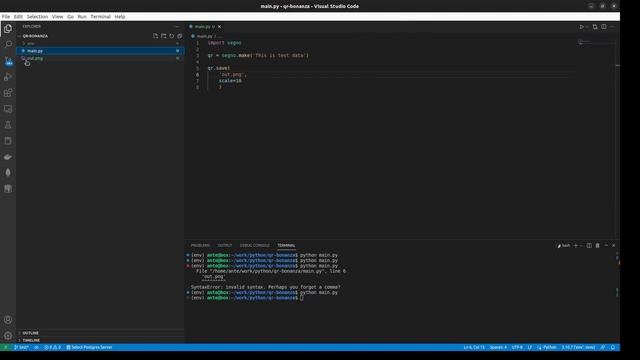Select main.py in the file tree
Image resolution: width=640 pixels, height=360 pixels.
pyautogui.click(x=100, y=51)
